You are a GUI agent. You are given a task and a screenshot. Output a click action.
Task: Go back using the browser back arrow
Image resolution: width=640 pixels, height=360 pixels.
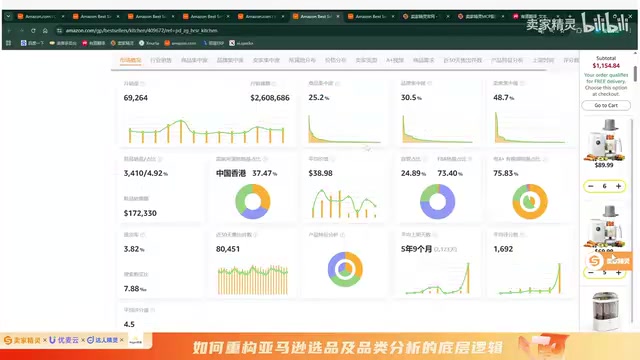click(9, 31)
